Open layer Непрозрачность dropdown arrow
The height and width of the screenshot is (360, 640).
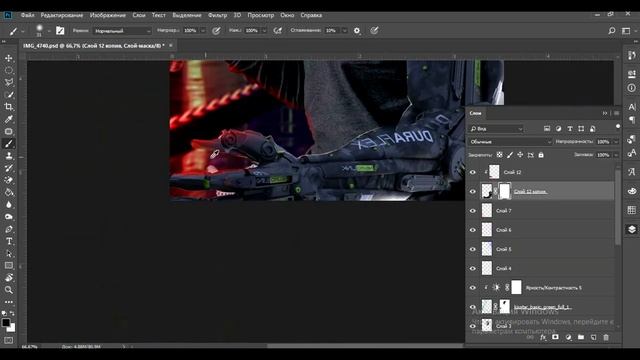pyautogui.click(x=616, y=142)
